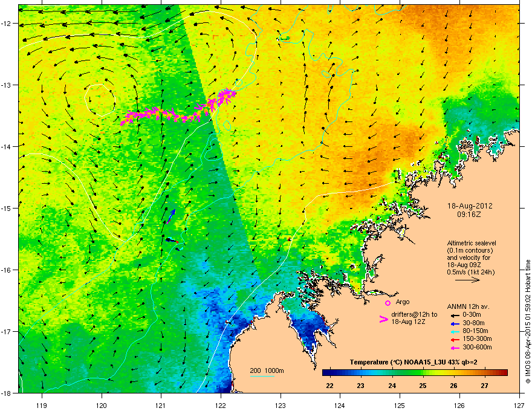Click latitude axis label -15
Image resolution: width=532 pixels, height=411 pixels.
coord(7,208)
